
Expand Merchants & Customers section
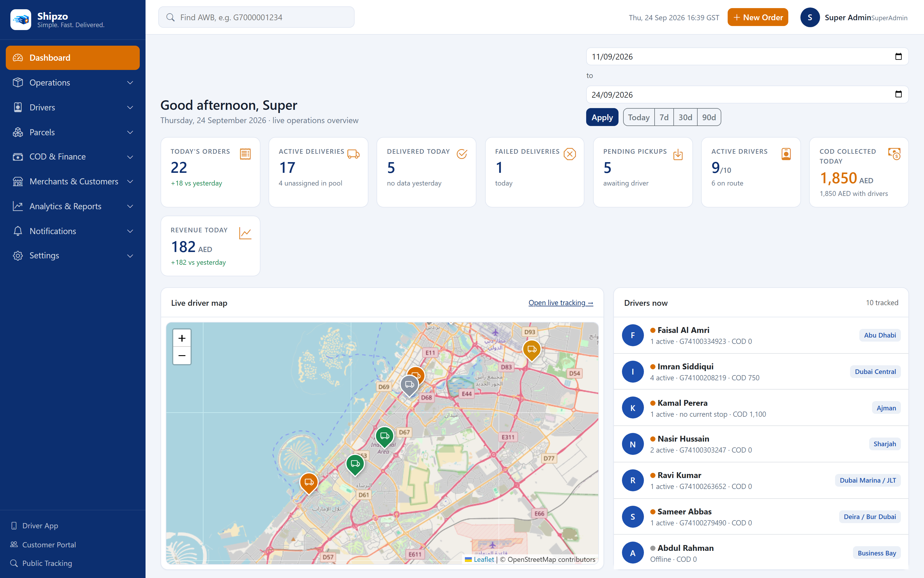[x=72, y=181]
